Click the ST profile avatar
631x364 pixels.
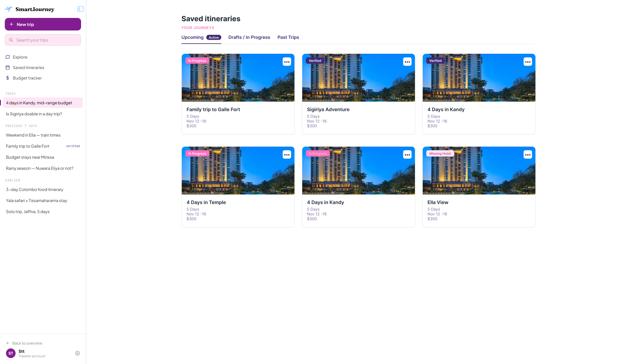tap(11, 353)
